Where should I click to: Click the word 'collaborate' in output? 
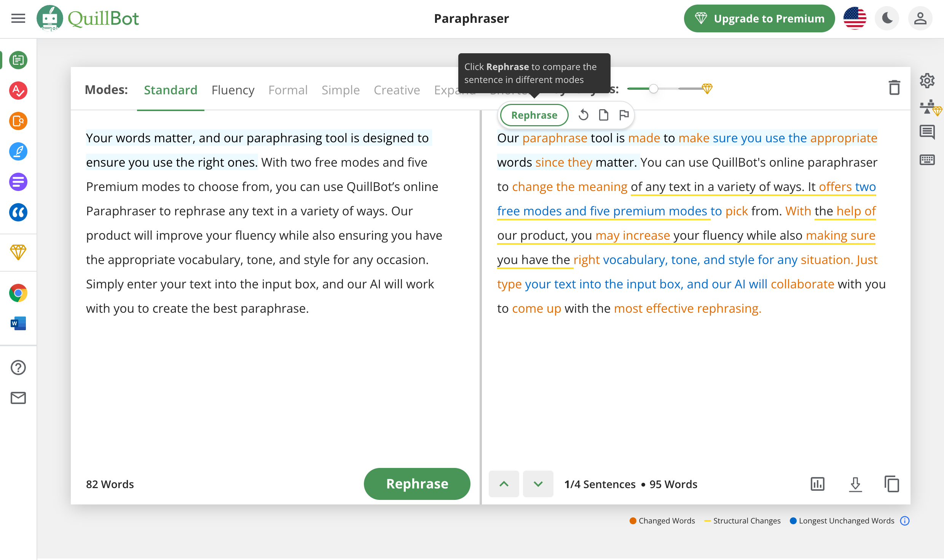pos(802,284)
